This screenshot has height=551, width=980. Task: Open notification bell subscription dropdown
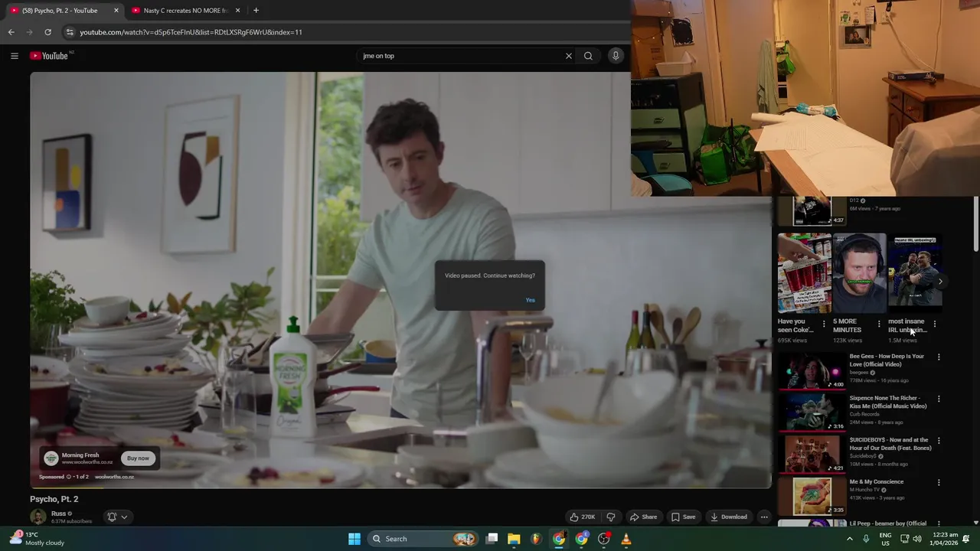[117, 517]
